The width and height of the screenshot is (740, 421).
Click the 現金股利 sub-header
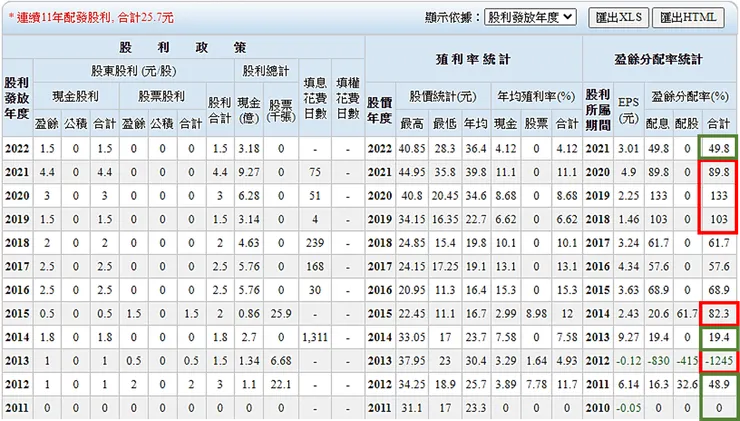[x=76, y=97]
